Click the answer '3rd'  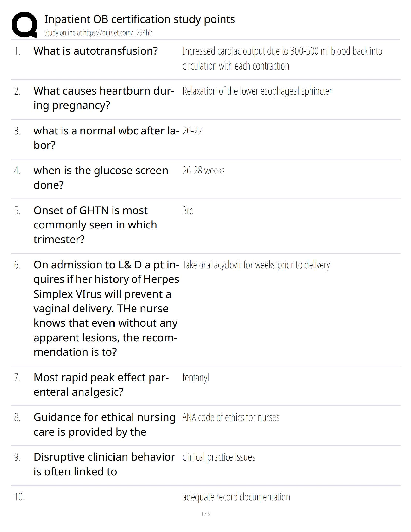tap(188, 211)
